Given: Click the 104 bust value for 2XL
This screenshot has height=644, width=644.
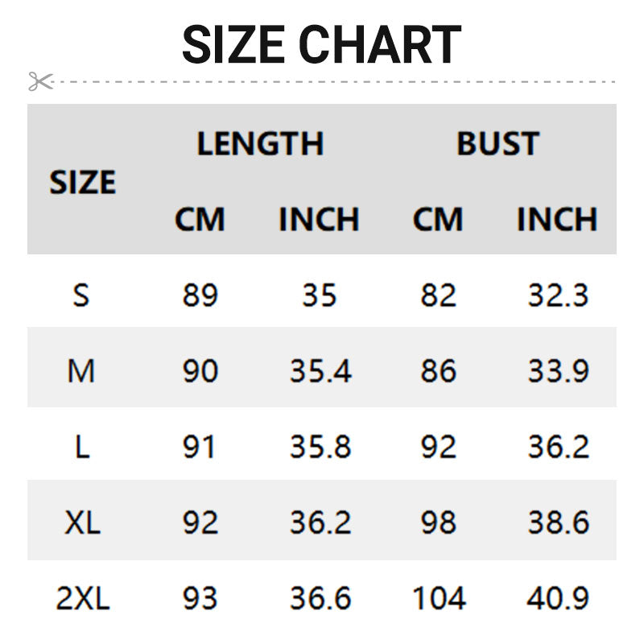Looking at the screenshot, I should (438, 599).
